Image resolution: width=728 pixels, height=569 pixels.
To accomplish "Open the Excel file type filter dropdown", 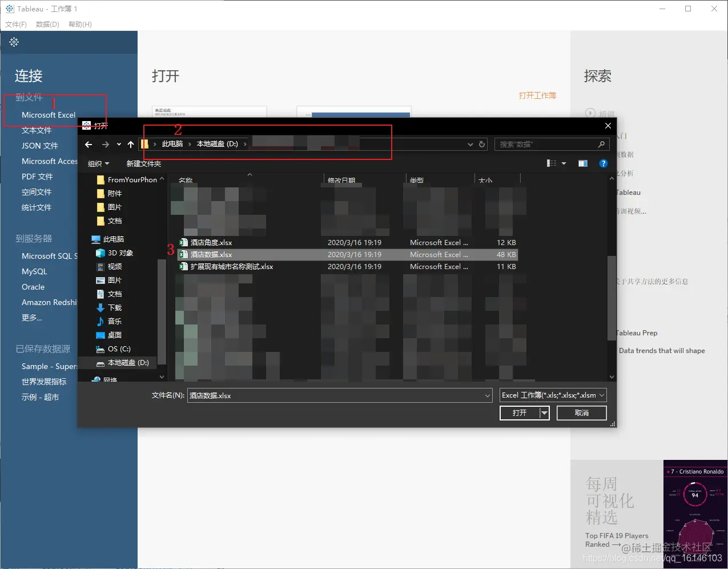I will pos(553,395).
